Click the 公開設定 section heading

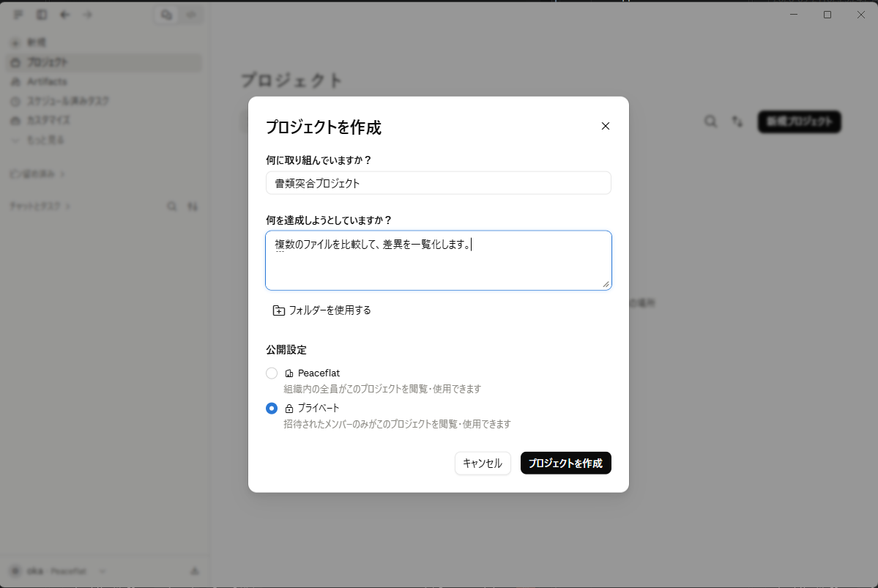[x=286, y=350]
